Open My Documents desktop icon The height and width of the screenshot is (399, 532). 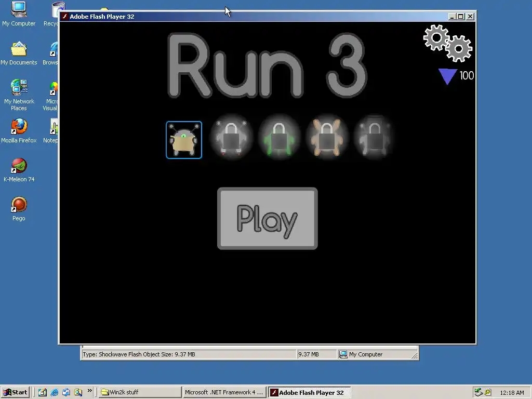coord(19,54)
